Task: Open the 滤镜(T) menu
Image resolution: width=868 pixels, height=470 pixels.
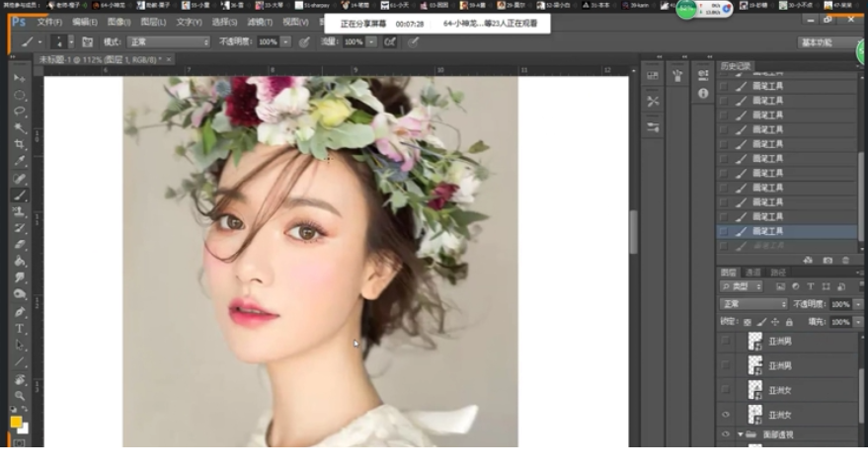Action: point(260,22)
